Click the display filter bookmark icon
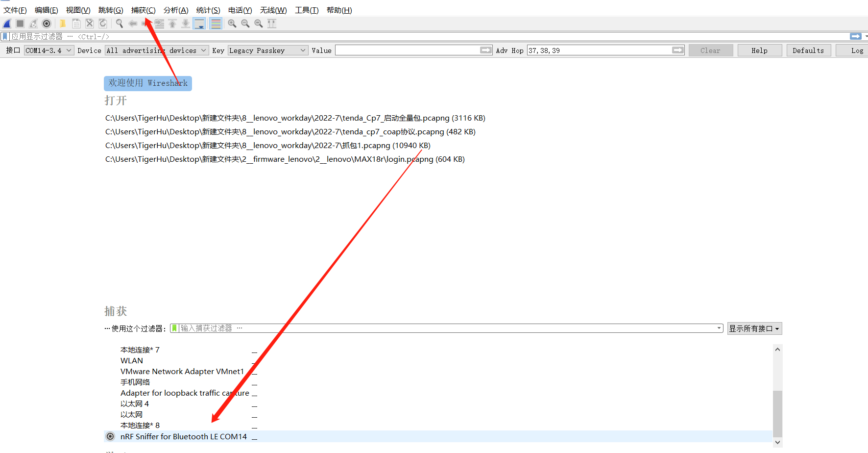Screen dimensions: 868x453 pos(5,37)
